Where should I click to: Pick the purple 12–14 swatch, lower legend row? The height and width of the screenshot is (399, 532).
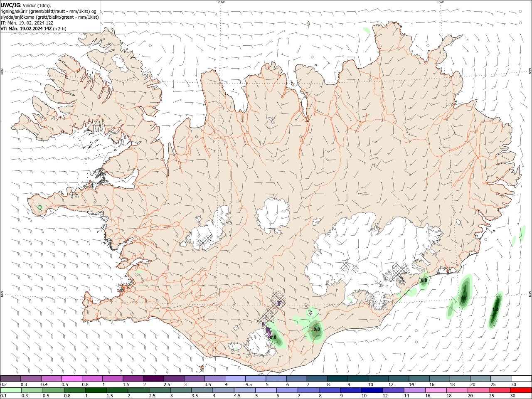[393, 390]
